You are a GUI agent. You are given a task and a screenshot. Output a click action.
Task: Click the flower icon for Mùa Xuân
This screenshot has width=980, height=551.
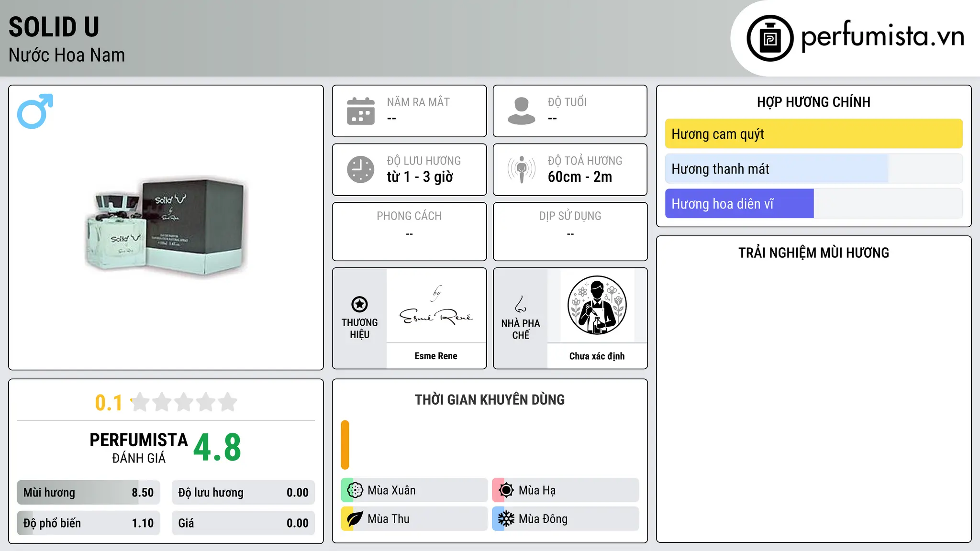tap(355, 490)
